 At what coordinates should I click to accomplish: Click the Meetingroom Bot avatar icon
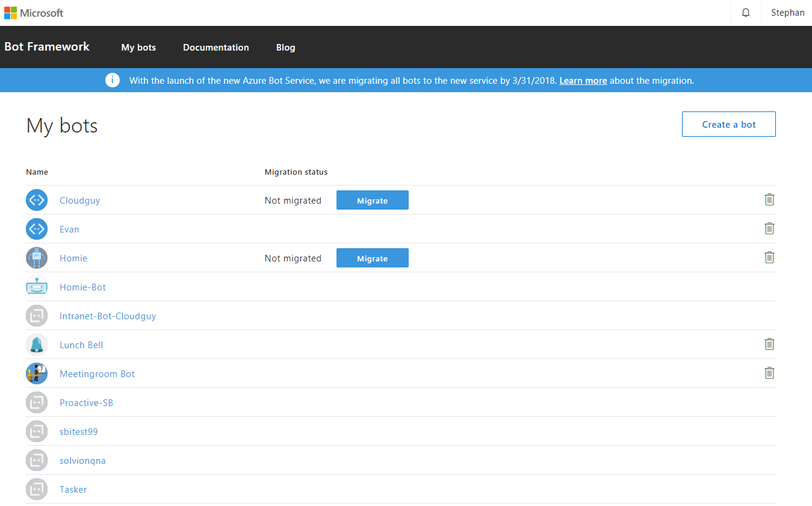[x=37, y=373]
